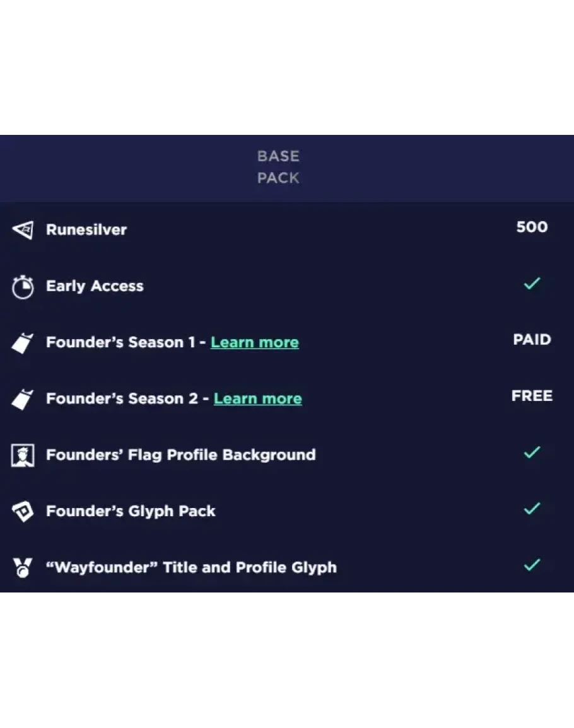
Task: Select the Profile Background portrait icon
Action: coord(23,455)
